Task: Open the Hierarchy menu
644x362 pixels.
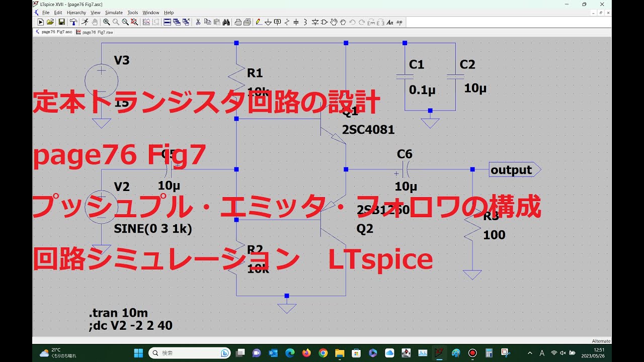Action: click(76, 13)
